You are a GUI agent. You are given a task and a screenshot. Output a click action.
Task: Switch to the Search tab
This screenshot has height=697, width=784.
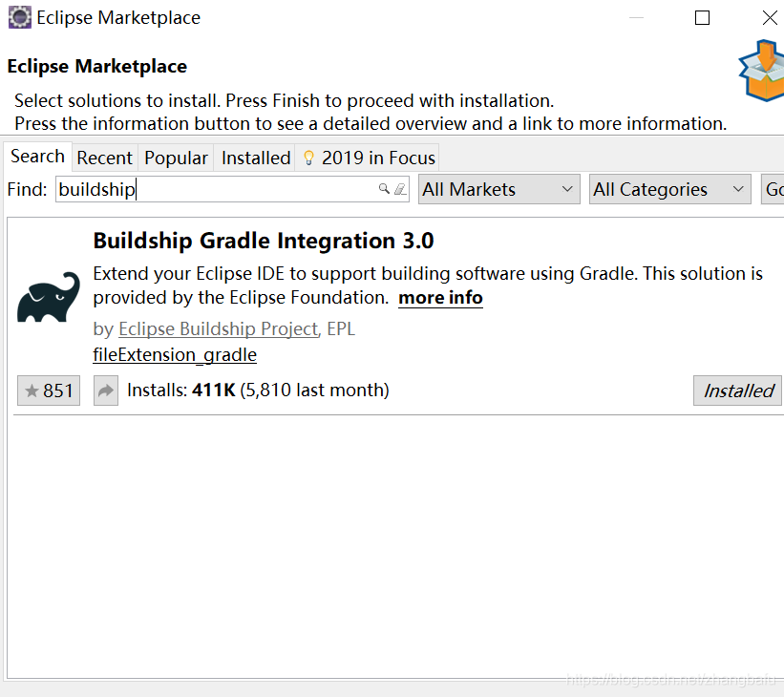[37, 157]
